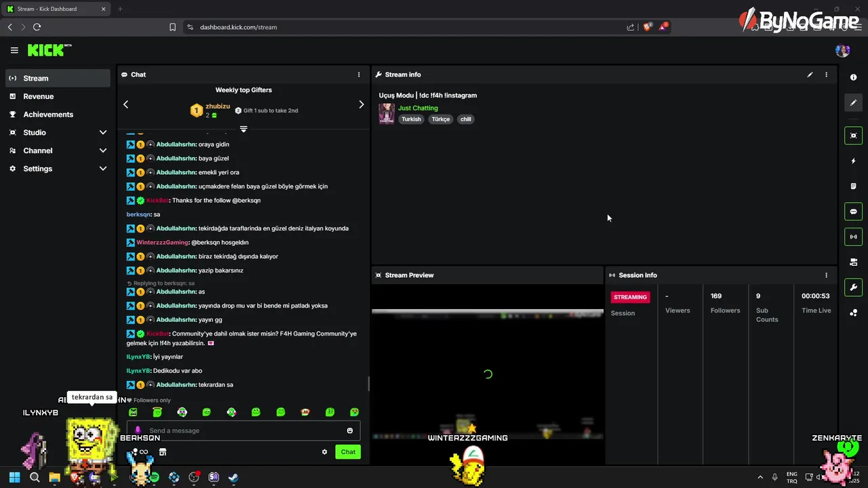Bookmark this page icon
This screenshot has height=488, width=868.
(172, 27)
